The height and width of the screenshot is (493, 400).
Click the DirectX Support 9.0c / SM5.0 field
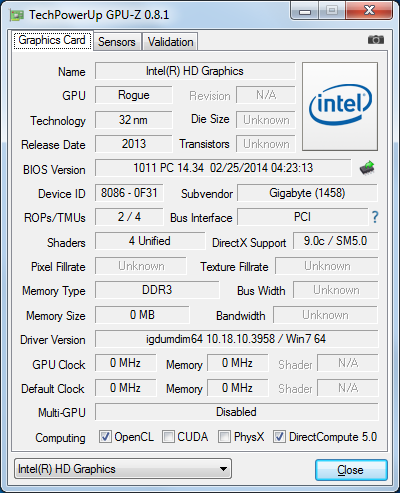336,241
